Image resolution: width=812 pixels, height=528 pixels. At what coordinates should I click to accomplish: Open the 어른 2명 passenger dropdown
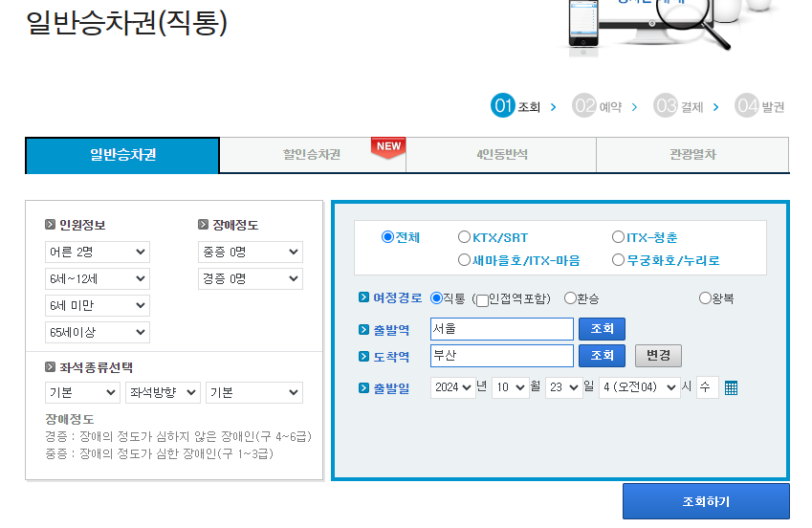click(98, 252)
